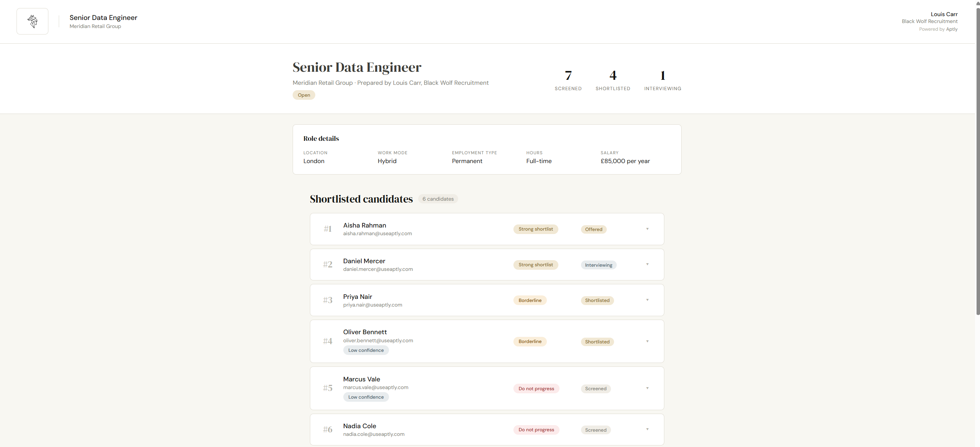The image size is (980, 447).
Task: Click the Priya Nair name
Action: pos(358,297)
